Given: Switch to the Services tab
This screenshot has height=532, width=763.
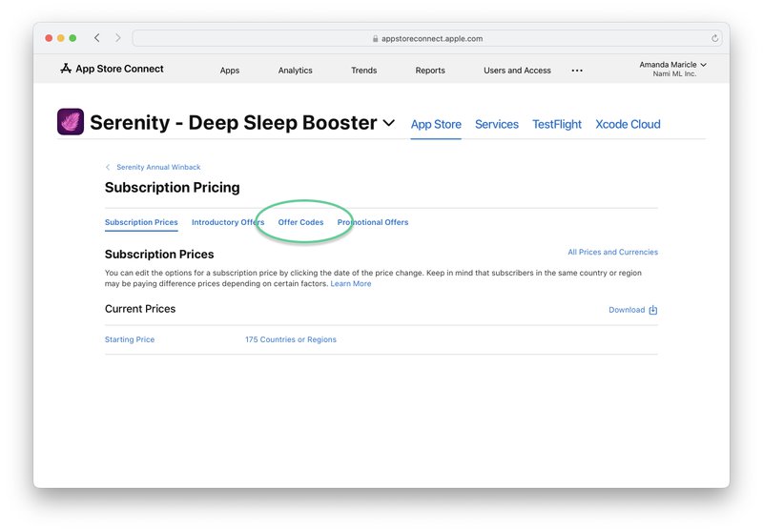Looking at the screenshot, I should click(497, 125).
